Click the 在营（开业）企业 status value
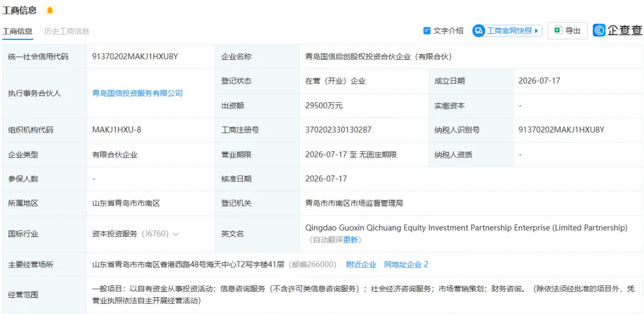Viewport: 644px width, 314px height. tap(335, 81)
